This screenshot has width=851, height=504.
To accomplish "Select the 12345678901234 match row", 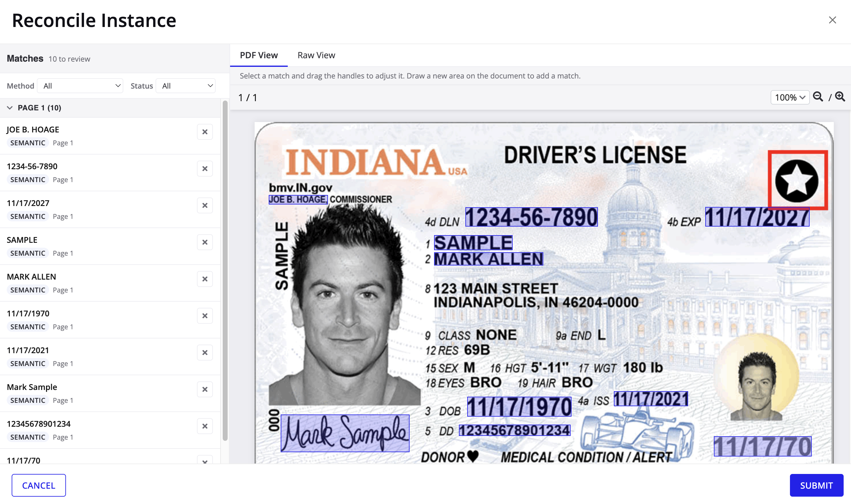I will (110, 430).
